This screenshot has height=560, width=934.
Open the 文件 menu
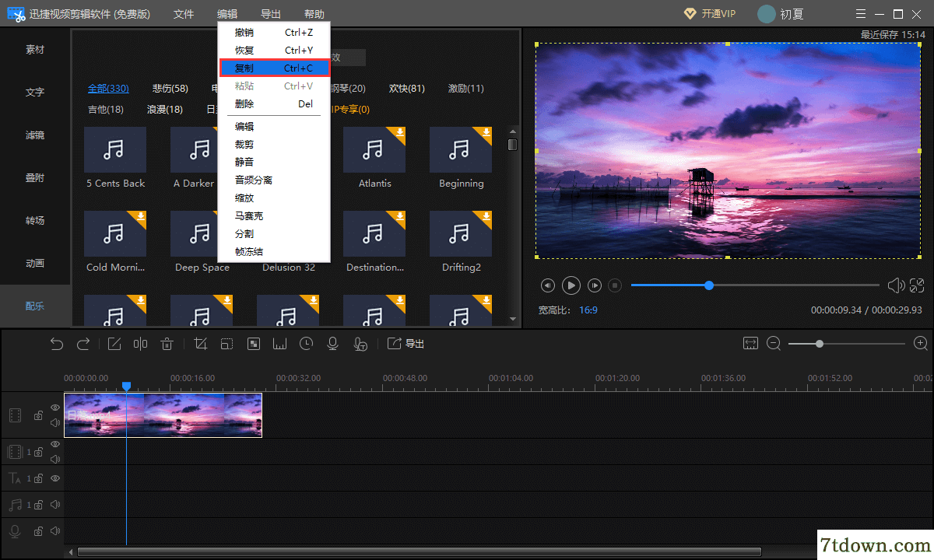click(x=184, y=14)
